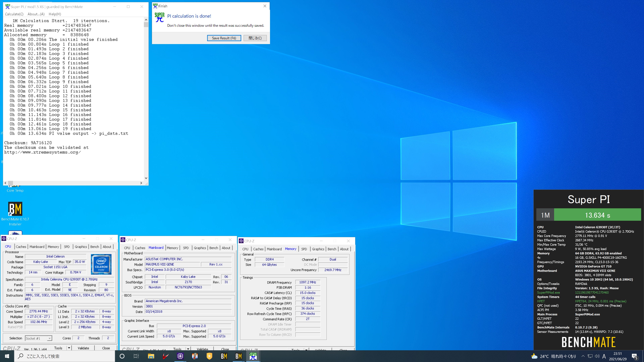Open File Explorer from the taskbar
Viewport: 644px width, 362px height.
(151, 356)
